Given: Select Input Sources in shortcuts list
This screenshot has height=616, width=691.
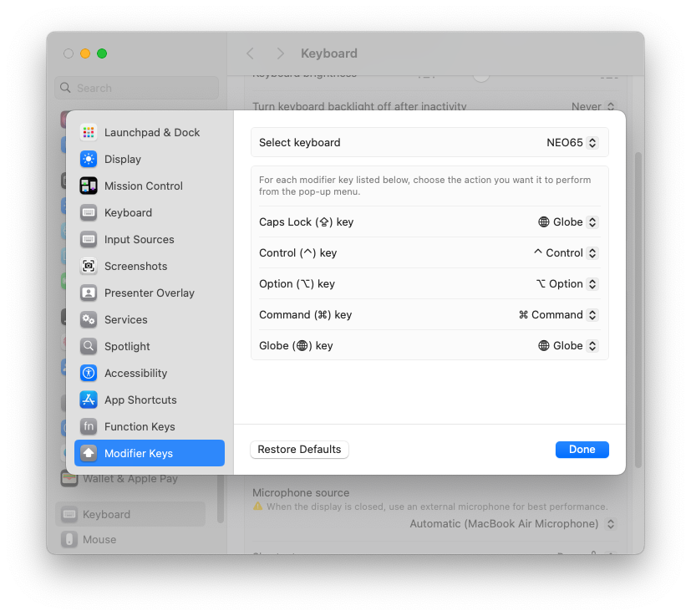Looking at the screenshot, I should pos(150,239).
